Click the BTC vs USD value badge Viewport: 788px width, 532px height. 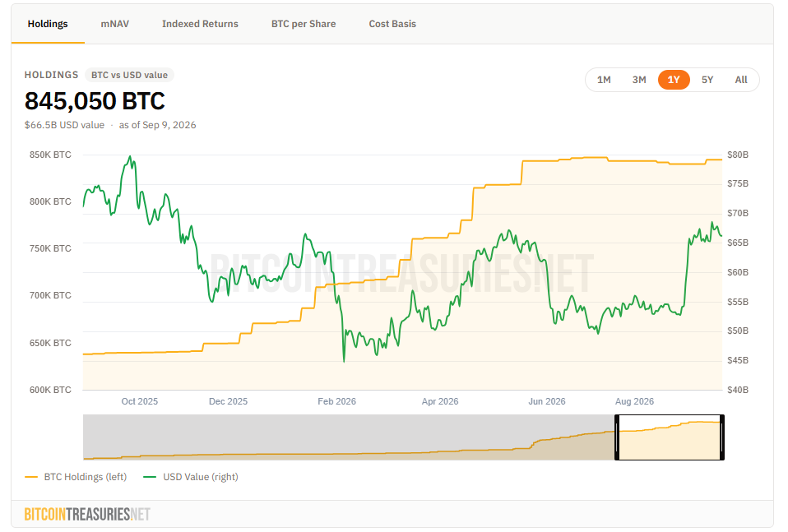tap(129, 75)
